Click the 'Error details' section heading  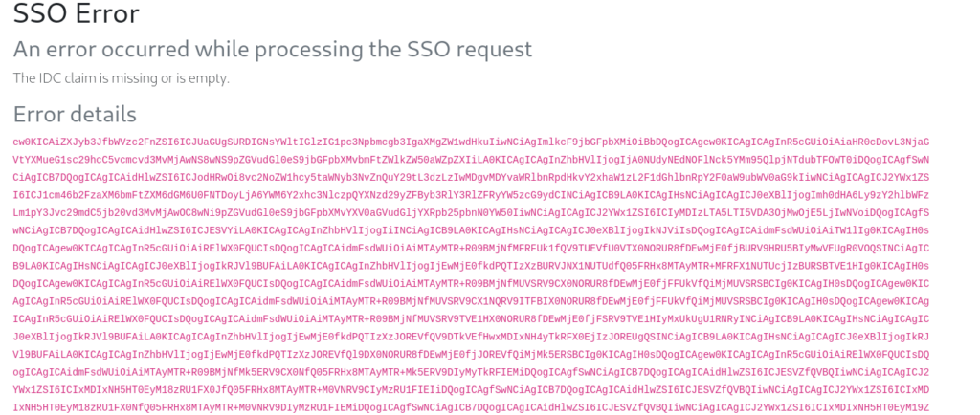pyautogui.click(x=75, y=114)
